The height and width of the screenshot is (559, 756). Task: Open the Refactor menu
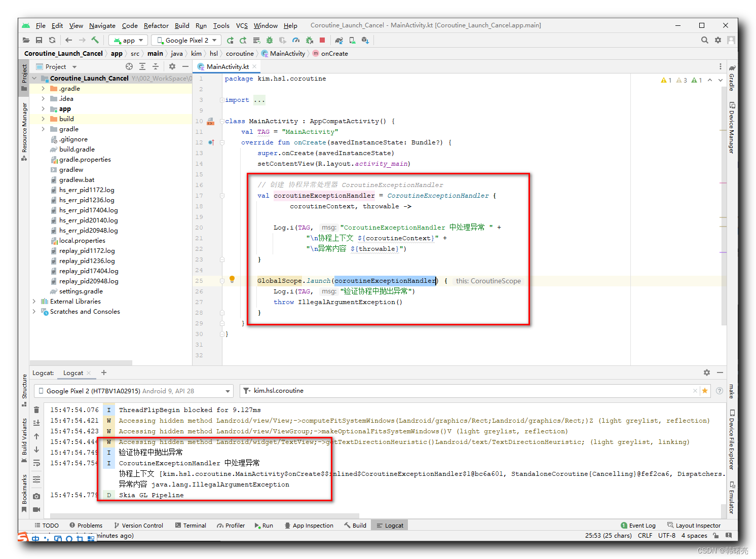point(156,25)
